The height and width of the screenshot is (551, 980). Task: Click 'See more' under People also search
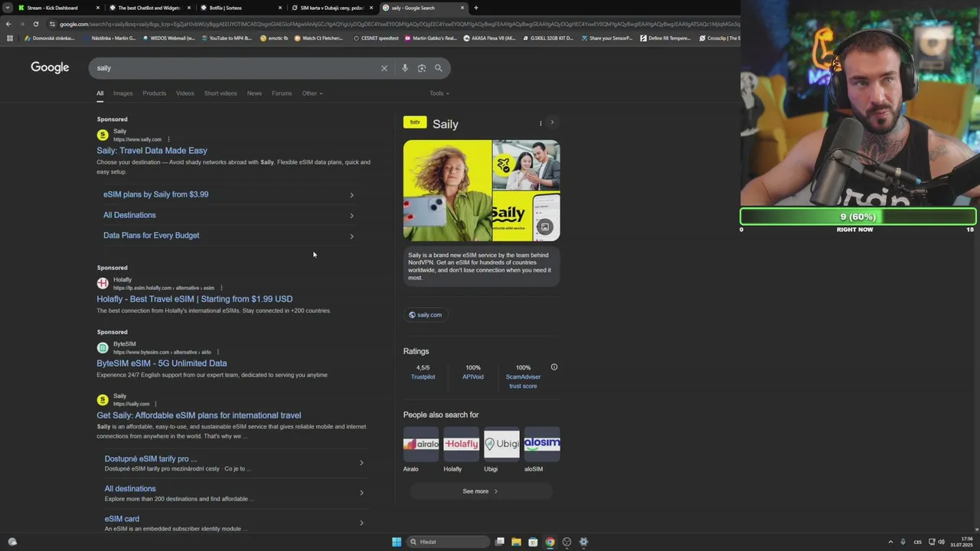(481, 491)
